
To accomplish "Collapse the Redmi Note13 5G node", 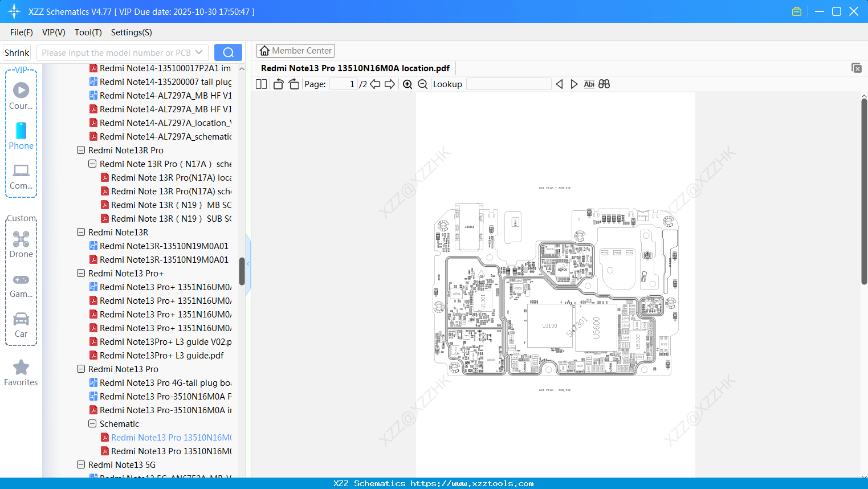I will tap(80, 464).
